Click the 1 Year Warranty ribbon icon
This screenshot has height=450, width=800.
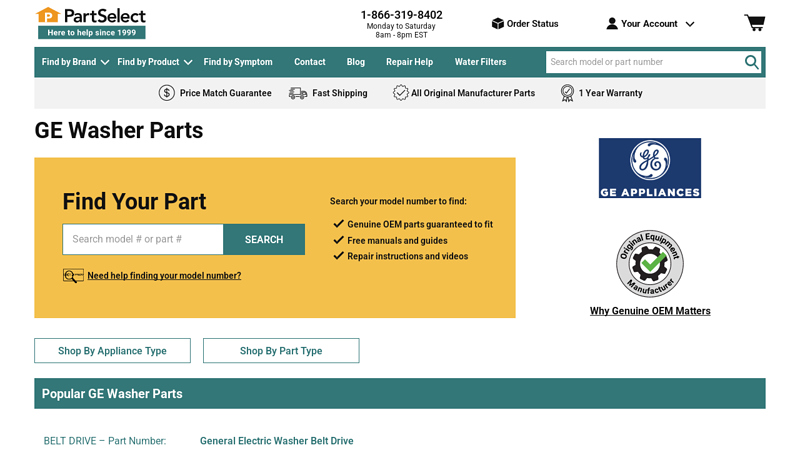567,93
